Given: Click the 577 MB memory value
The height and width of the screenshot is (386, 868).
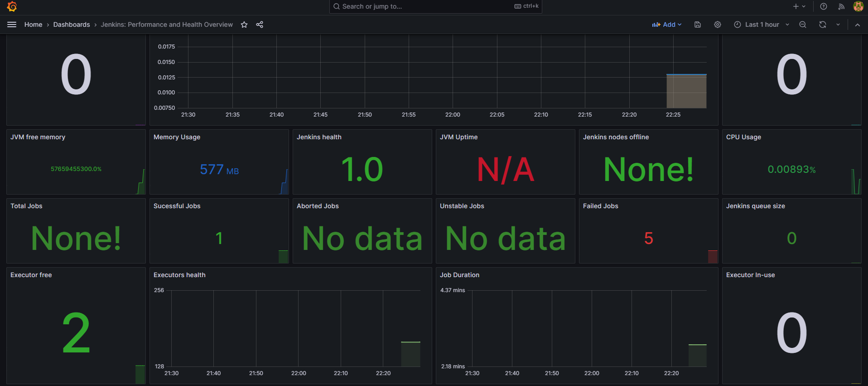Looking at the screenshot, I should (219, 170).
